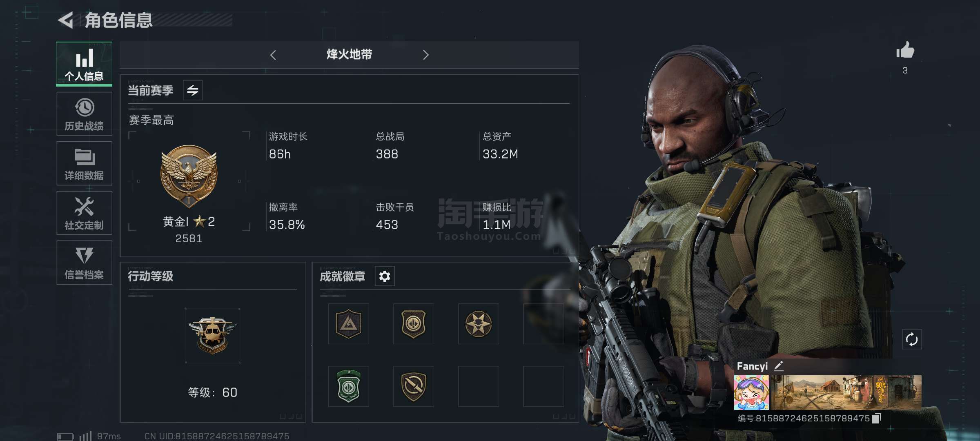This screenshot has width=980, height=441.
Task: Open badge settings gear next to 成就徽章
Action: 385,276
